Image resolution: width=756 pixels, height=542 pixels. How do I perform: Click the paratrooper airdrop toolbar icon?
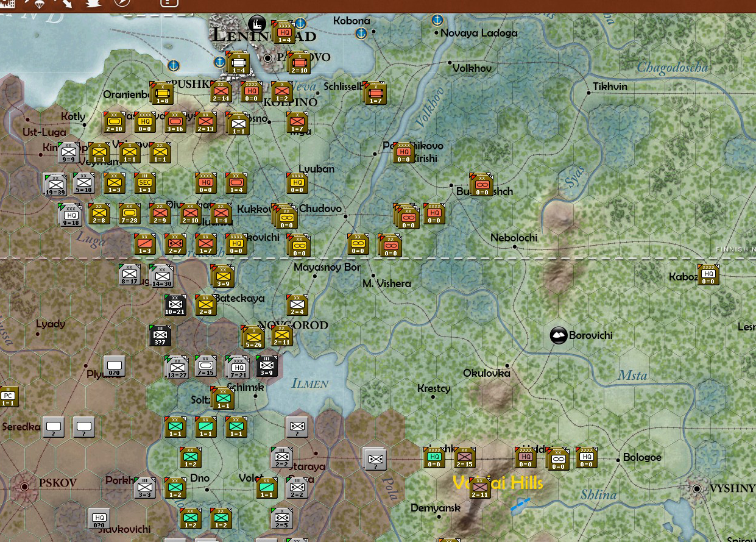coord(37,3)
